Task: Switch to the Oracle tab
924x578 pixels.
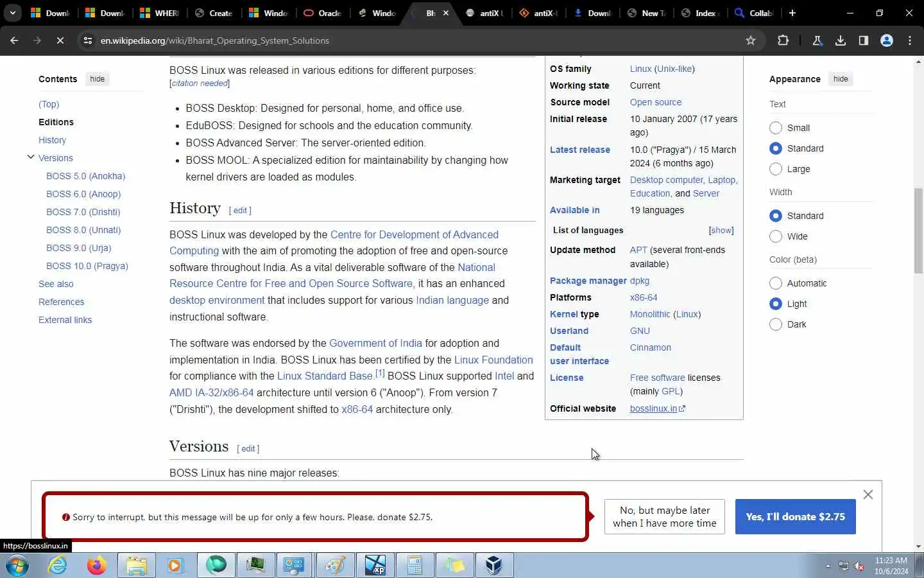Action: (323, 13)
